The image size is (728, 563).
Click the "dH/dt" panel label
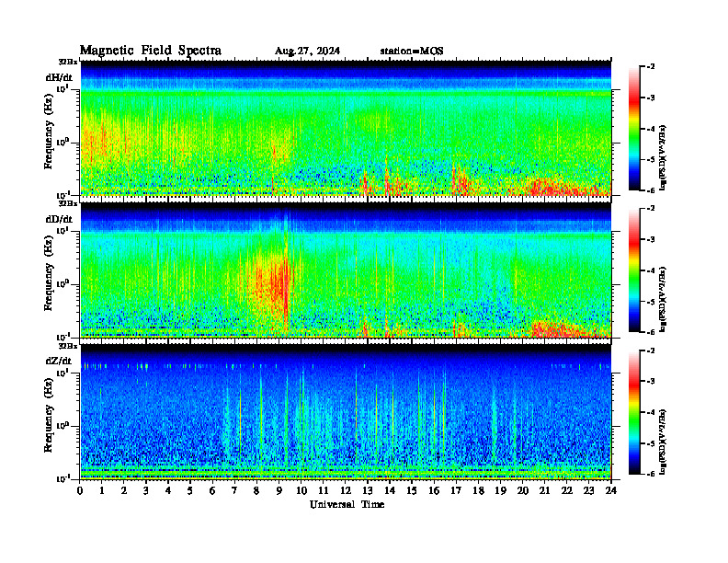coord(59,77)
